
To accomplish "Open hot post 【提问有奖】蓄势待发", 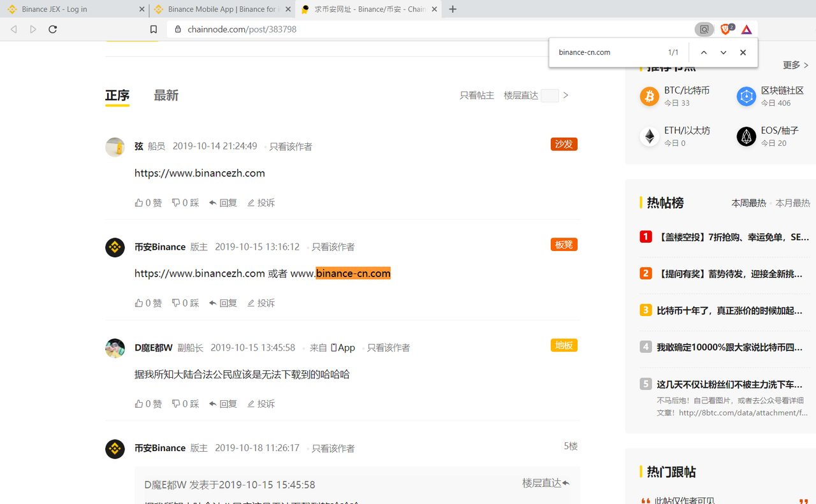I will point(730,273).
